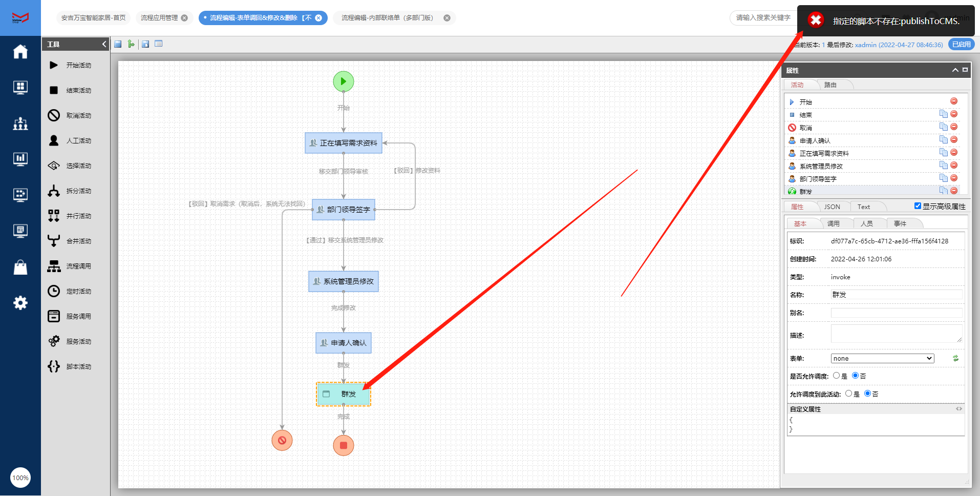Image resolution: width=980 pixels, height=496 pixels.
Task: Click the green start node on canvas
Action: pos(344,81)
